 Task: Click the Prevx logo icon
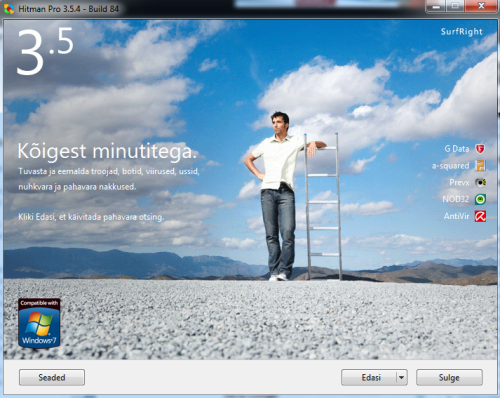coord(480,182)
